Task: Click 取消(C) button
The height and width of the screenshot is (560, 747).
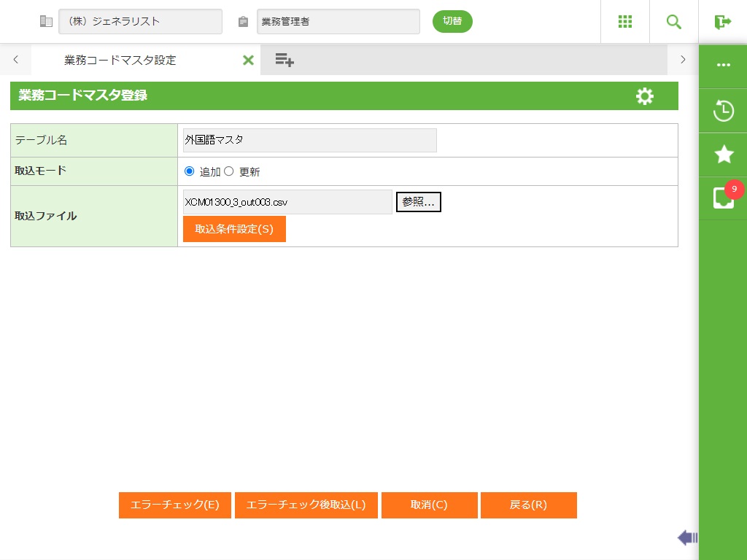Action: 429,505
